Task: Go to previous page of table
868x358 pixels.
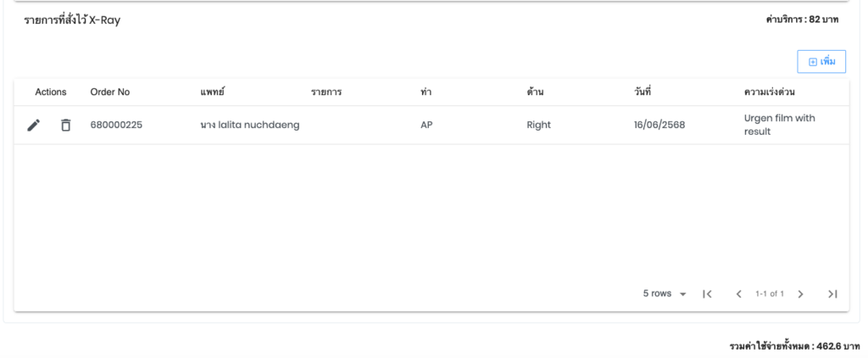Action: coord(739,294)
